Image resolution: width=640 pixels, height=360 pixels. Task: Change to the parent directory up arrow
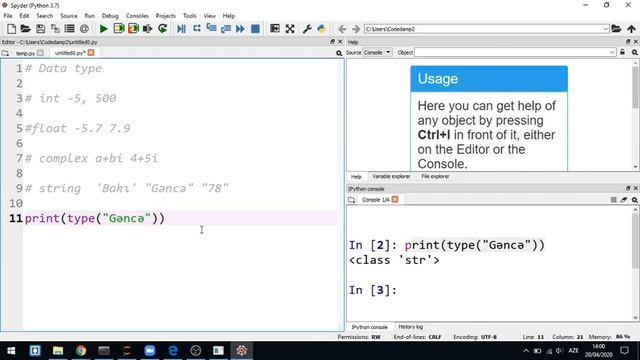[x=631, y=29]
